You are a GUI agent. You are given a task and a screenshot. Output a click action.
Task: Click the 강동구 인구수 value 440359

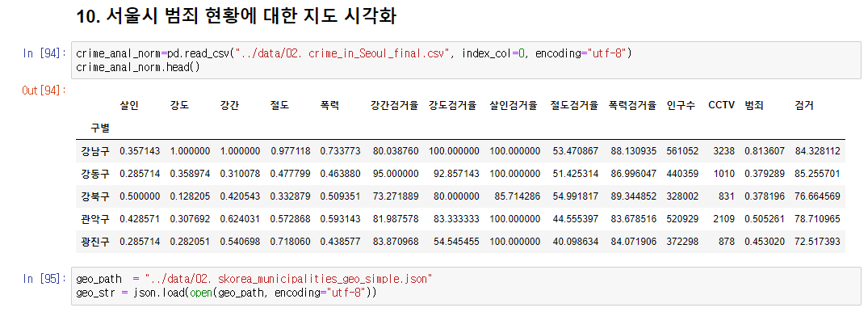click(x=683, y=174)
